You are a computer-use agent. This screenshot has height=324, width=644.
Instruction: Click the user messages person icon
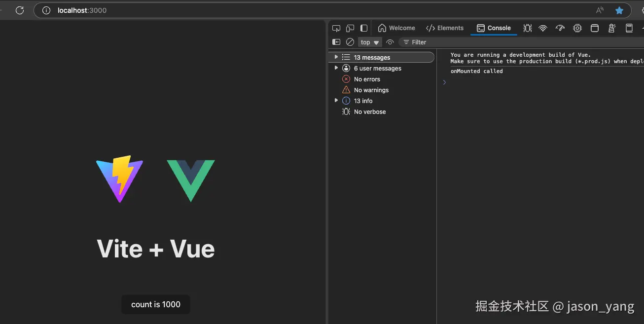[x=346, y=68]
